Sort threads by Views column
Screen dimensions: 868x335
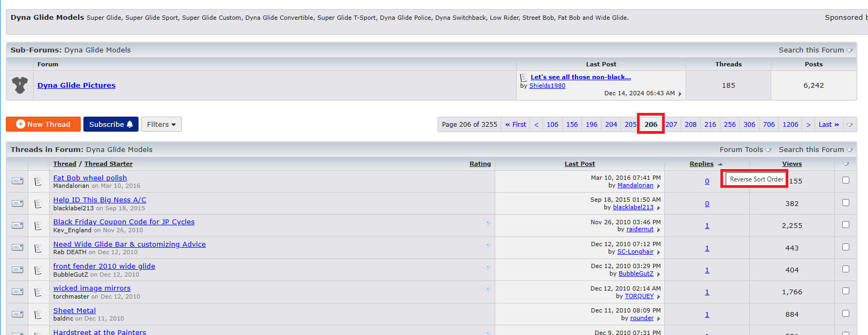[792, 164]
